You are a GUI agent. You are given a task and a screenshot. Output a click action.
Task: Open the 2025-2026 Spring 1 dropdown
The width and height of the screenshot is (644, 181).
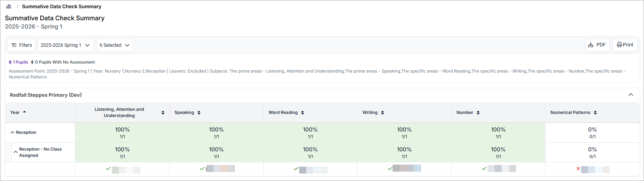click(66, 45)
